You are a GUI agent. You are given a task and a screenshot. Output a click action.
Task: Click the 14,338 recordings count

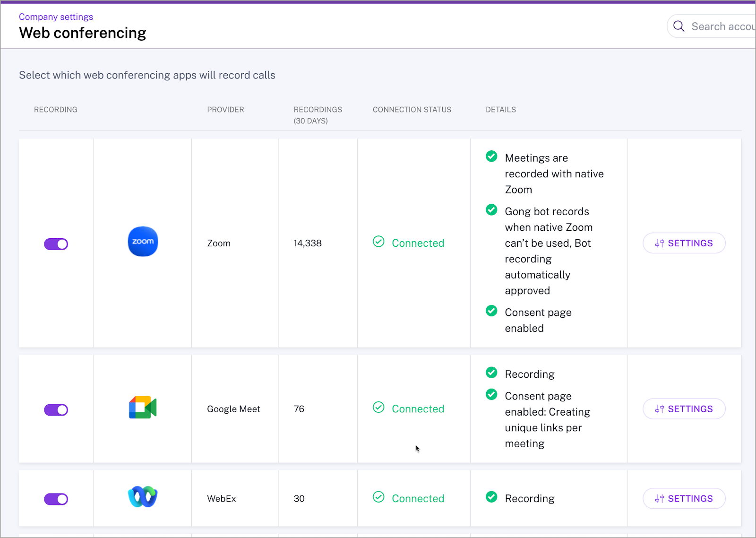pyautogui.click(x=308, y=243)
